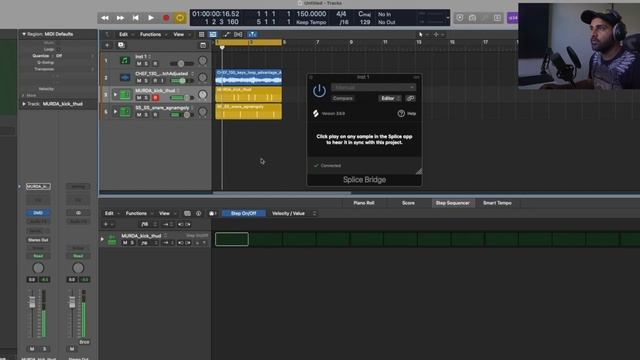Mute the Inst 1 track
The width and height of the screenshot is (640, 360).
click(x=139, y=64)
